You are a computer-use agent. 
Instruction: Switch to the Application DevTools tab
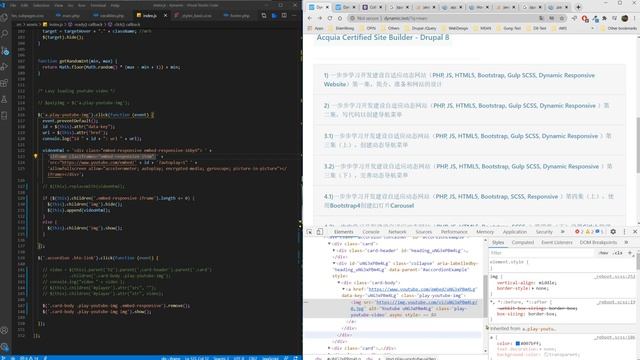click(x=515, y=232)
